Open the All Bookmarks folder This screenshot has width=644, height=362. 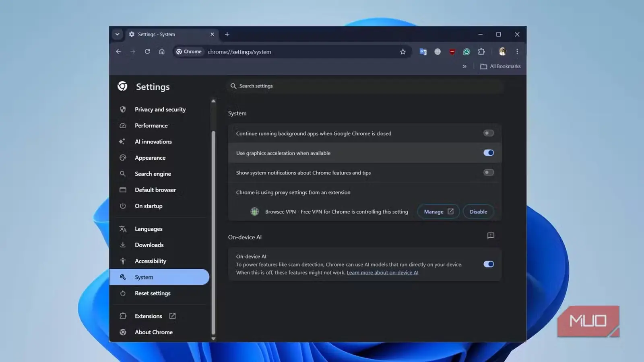[x=500, y=66]
